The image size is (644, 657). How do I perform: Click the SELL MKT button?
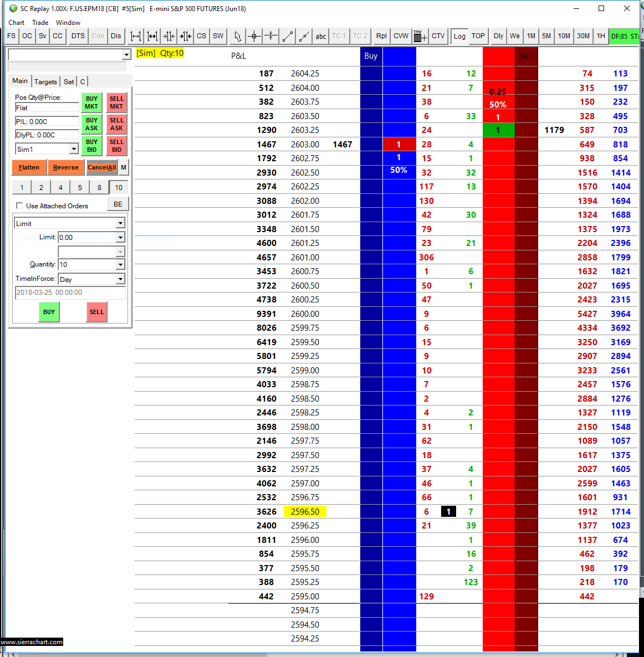[116, 102]
